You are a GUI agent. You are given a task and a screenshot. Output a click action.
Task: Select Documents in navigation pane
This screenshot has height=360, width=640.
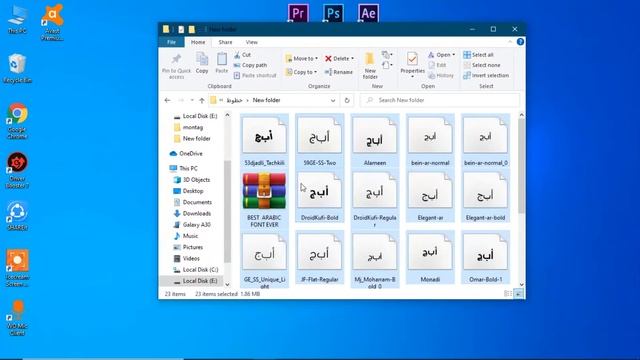pos(193,202)
